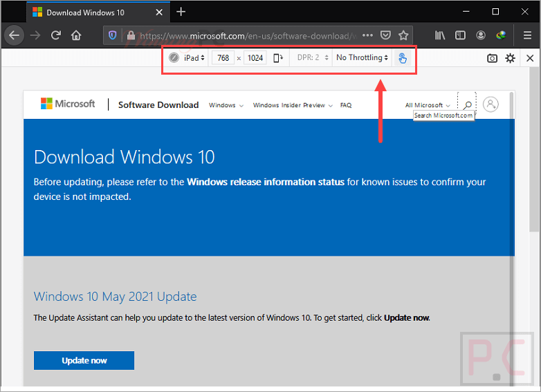Select the Download Windows 10 tab
Screen dimensions: 541x392
pyautogui.click(x=98, y=12)
